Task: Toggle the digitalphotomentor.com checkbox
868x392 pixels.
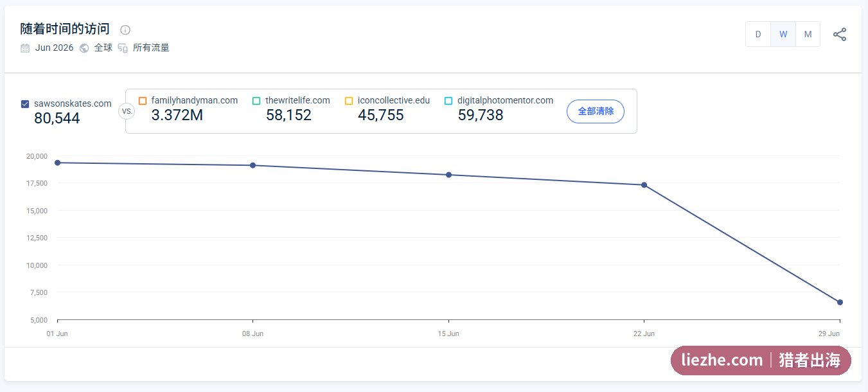Action: point(448,101)
